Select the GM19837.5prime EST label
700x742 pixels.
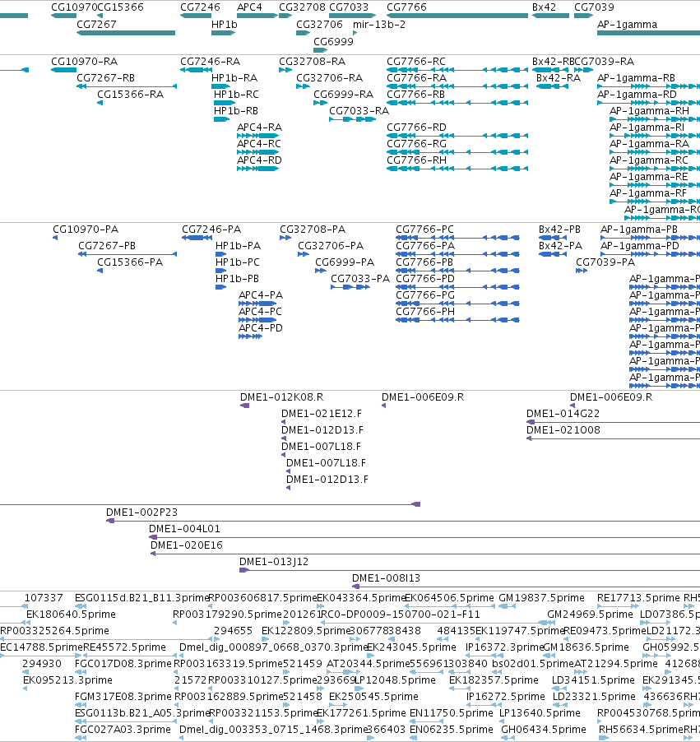click(542, 598)
